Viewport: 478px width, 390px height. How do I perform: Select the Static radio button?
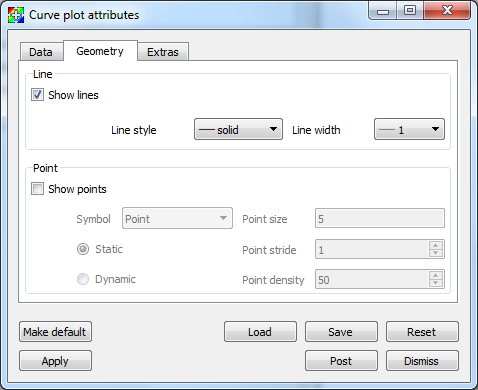[83, 249]
